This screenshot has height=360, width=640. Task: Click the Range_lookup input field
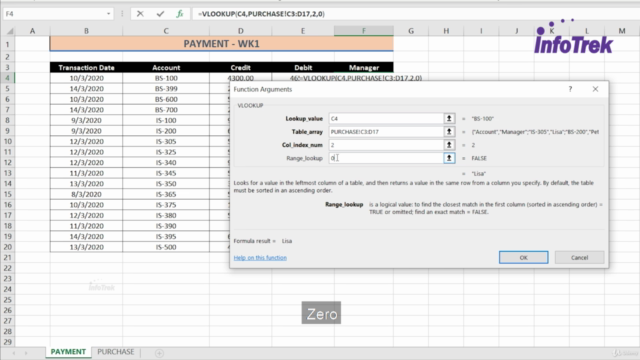(386, 158)
